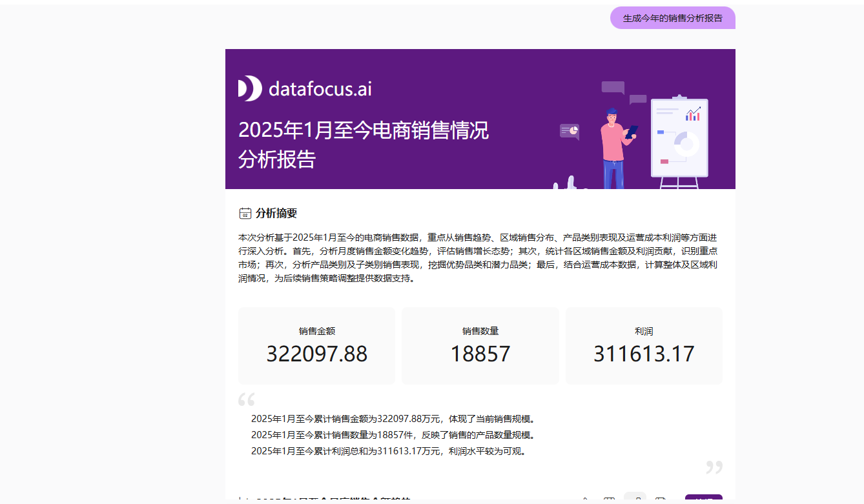Select the 销售数量 statistic card

480,345
